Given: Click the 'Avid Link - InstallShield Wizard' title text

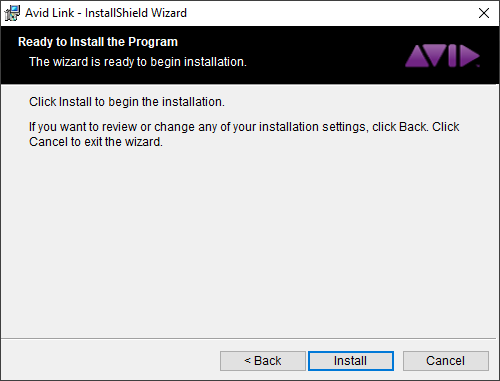Looking at the screenshot, I should [106, 13].
